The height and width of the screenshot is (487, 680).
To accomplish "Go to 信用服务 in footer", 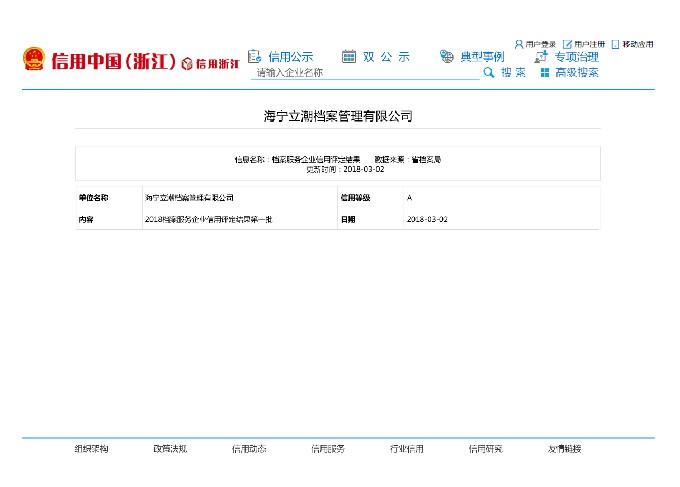I will (328, 449).
